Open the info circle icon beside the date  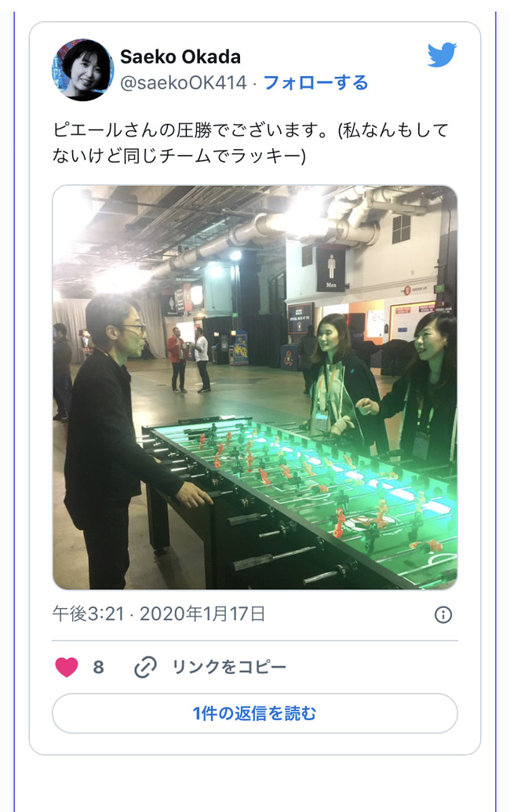[x=443, y=615]
